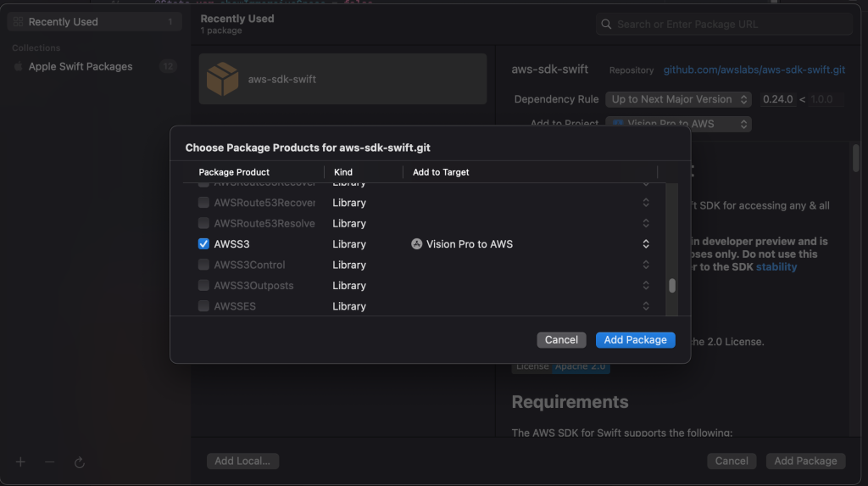Open the Add to Project dropdown

click(678, 124)
